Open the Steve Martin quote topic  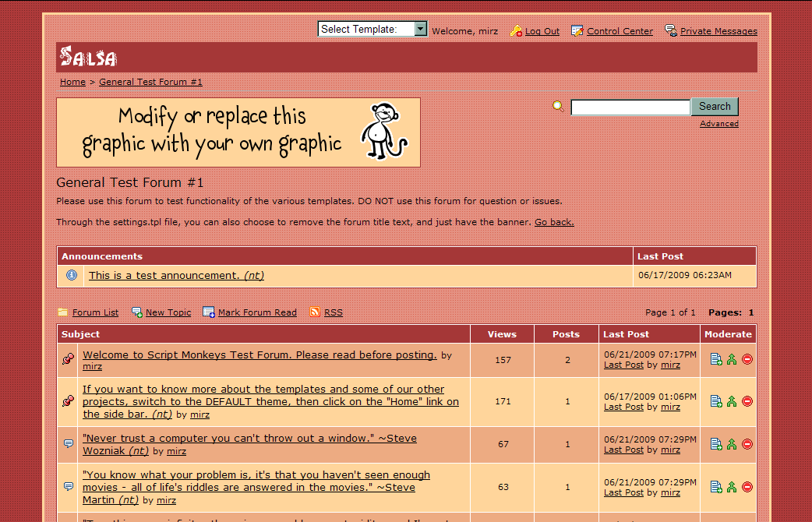[x=256, y=487]
